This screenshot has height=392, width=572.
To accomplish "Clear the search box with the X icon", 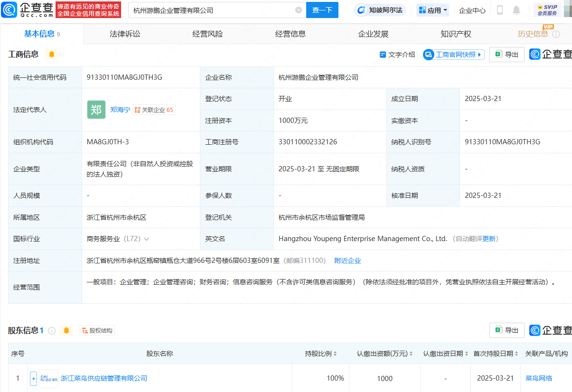I will (299, 10).
